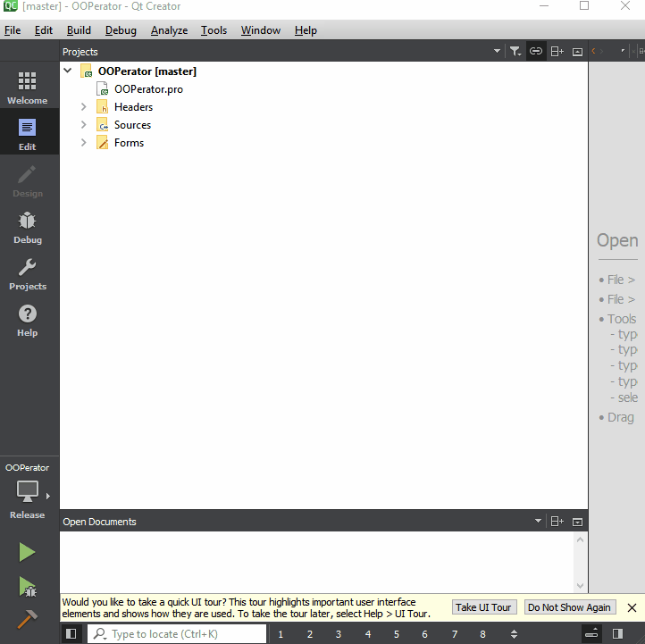Image resolution: width=645 pixels, height=644 pixels.
Task: Open the Open Documents view dropdown
Action: pos(538,521)
